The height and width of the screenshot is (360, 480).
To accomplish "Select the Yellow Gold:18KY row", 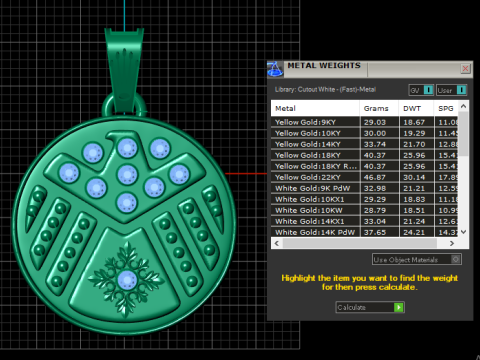I will coord(365,155).
